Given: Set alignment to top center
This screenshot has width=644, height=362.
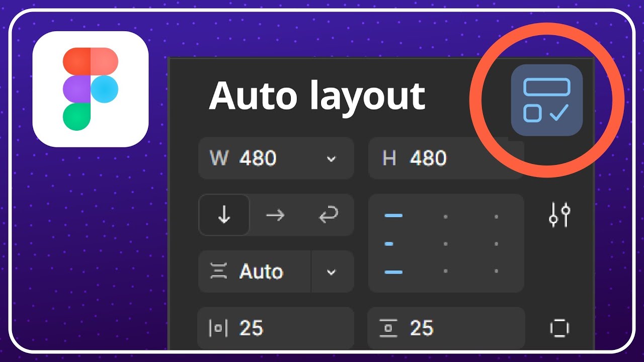Looking at the screenshot, I should pos(446,217).
